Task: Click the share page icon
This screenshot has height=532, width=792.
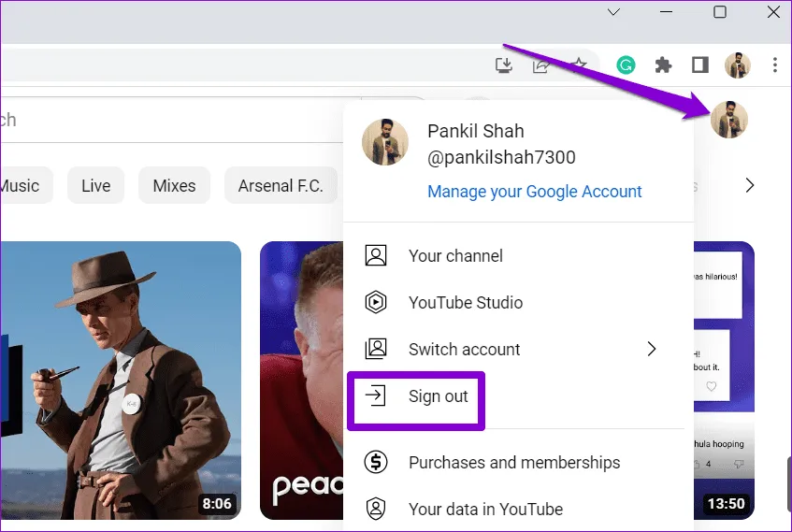Action: click(540, 65)
